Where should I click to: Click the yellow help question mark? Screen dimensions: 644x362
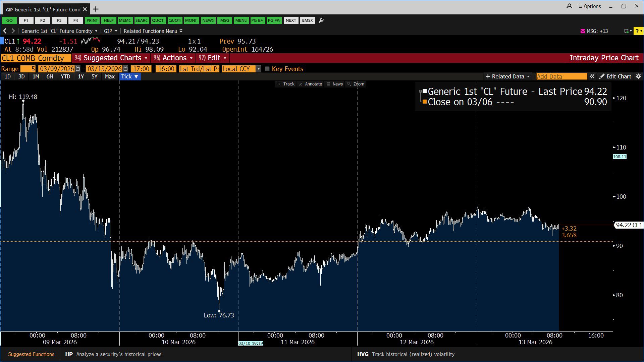(x=637, y=31)
